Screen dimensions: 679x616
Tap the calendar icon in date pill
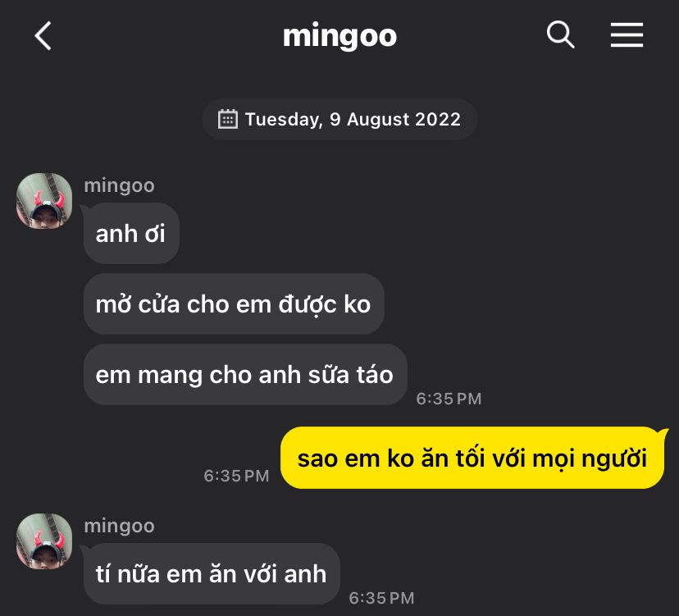(228, 119)
